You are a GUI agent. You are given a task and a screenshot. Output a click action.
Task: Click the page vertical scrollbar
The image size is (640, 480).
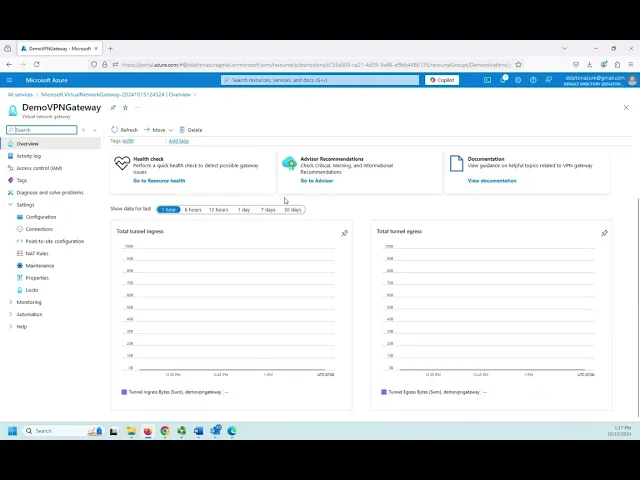coord(638,308)
